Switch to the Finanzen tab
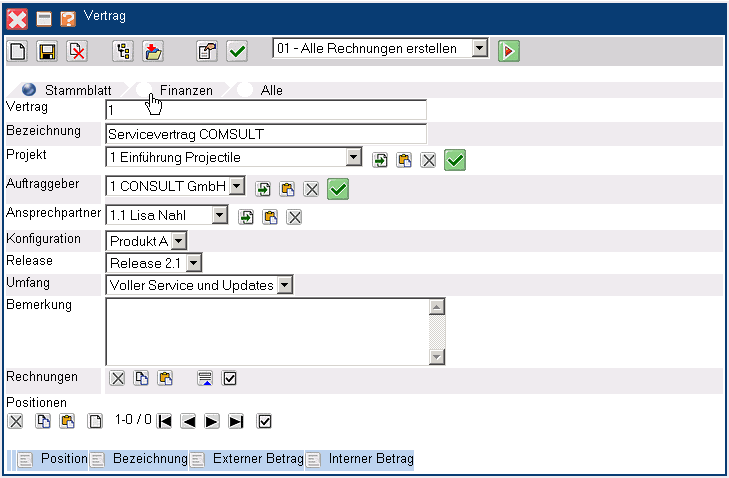 186,90
